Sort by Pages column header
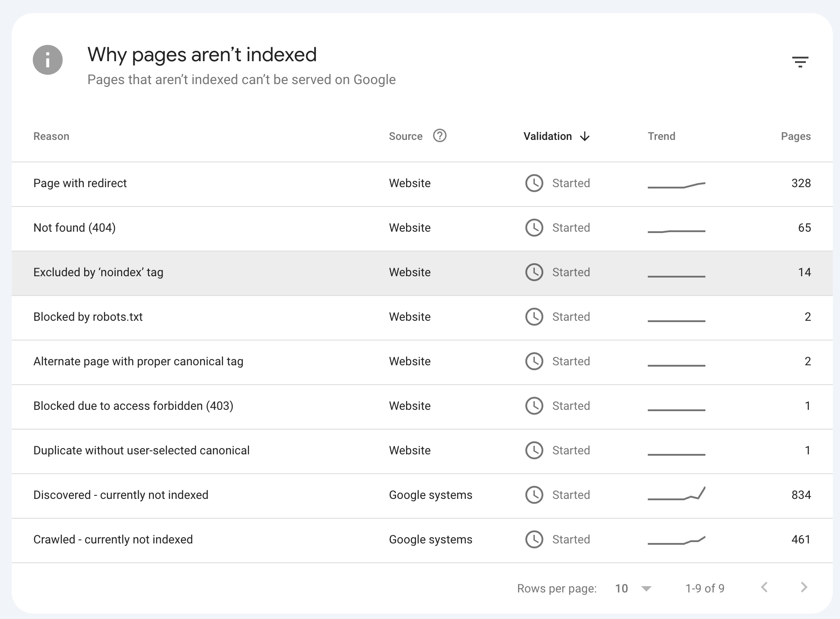Viewport: 840px width, 619px height. point(795,136)
